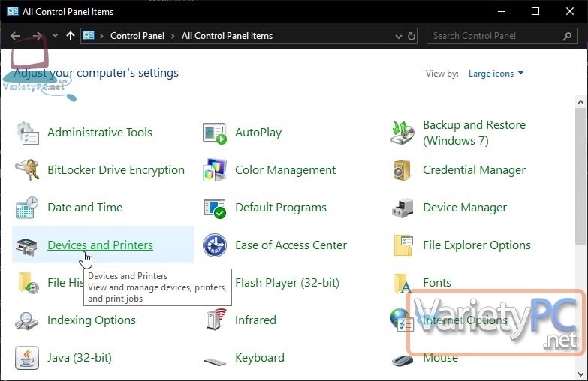Click the vertical scrollbar thumb
The width and height of the screenshot is (588, 381).
tap(581, 176)
